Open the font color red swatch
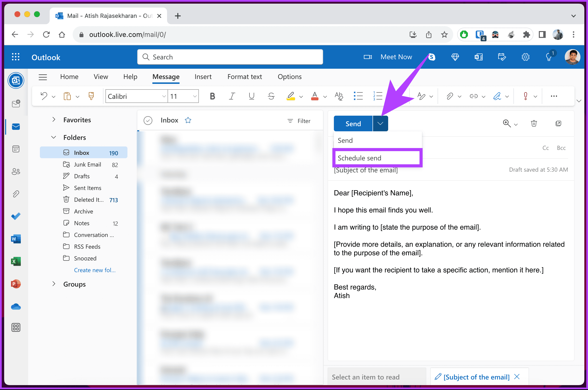 [315, 96]
